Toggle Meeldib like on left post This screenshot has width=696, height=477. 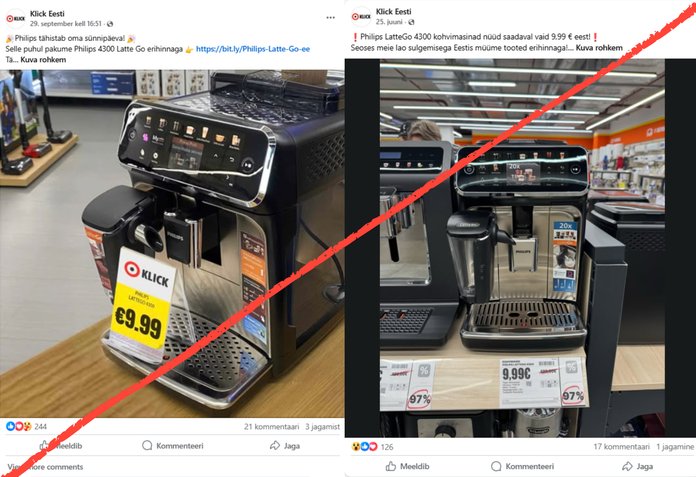60,445
